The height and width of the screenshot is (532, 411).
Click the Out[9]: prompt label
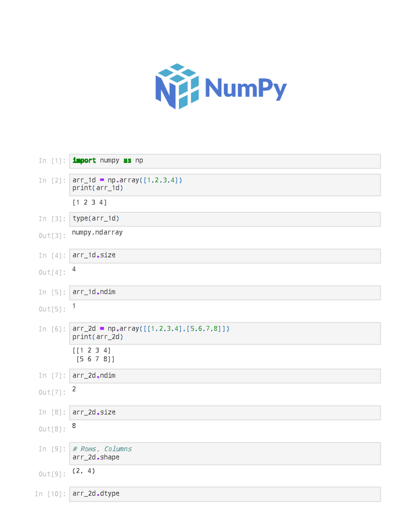pyautogui.click(x=52, y=474)
